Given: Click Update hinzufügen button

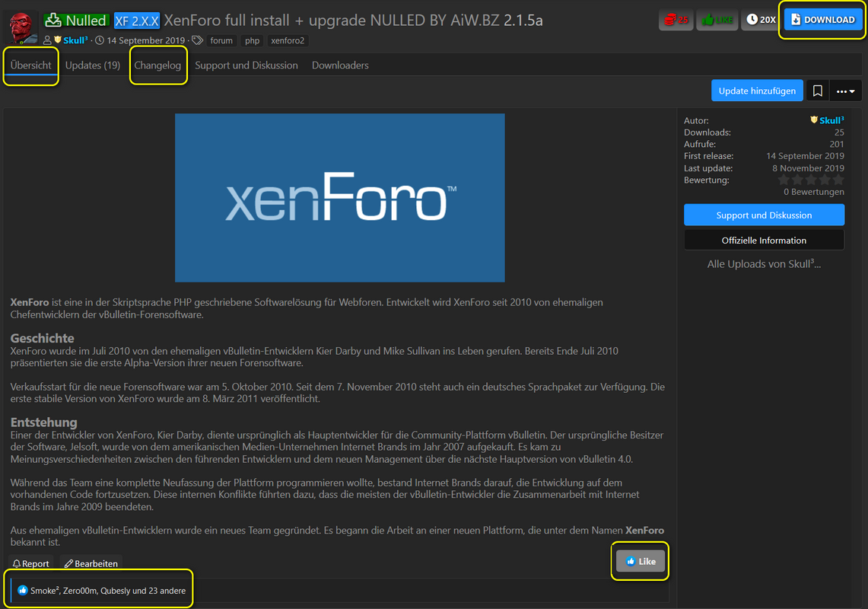Looking at the screenshot, I should pyautogui.click(x=757, y=91).
